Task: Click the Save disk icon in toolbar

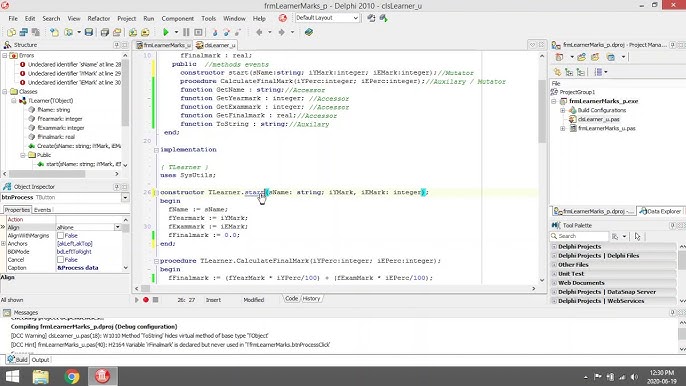Action: [89, 32]
